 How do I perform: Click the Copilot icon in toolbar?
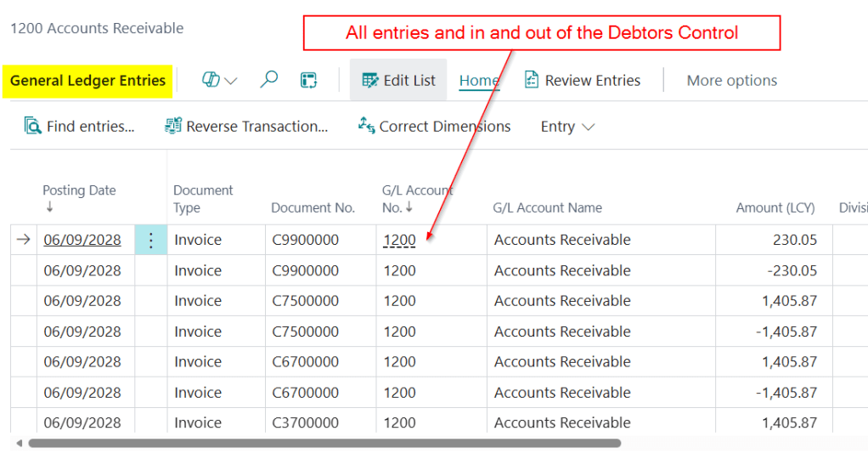(x=211, y=80)
